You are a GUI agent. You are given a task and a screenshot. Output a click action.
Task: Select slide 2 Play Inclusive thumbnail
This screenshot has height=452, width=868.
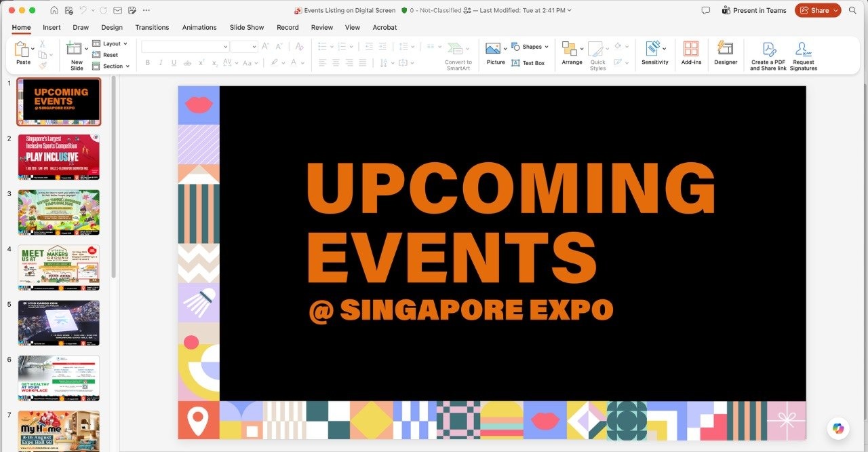click(59, 157)
